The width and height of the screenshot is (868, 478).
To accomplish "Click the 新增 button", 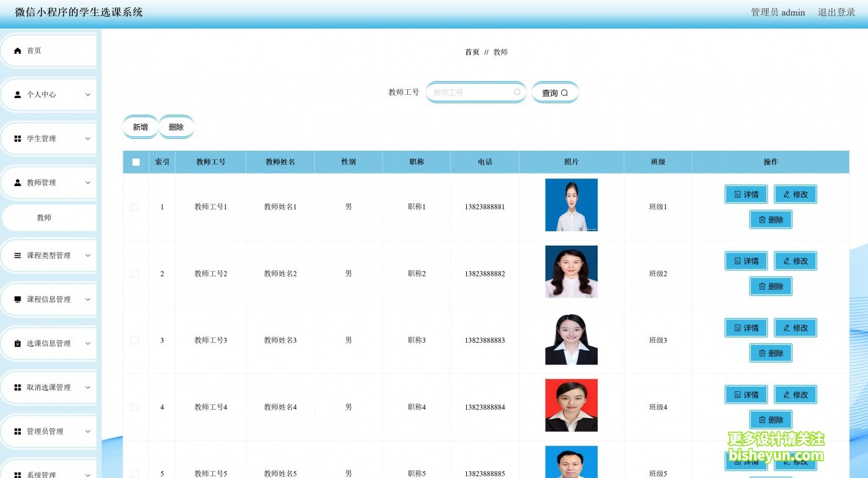I will (x=141, y=127).
